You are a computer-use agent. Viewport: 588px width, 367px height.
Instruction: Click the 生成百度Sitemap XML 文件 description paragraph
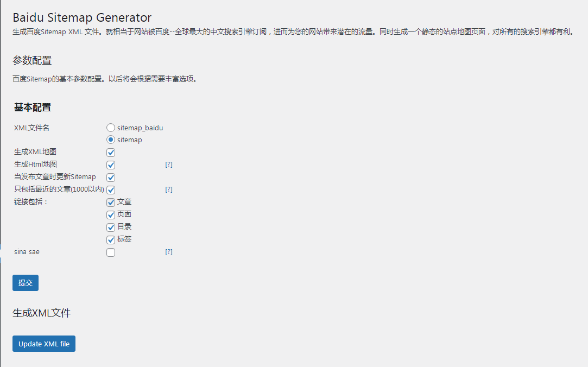(294, 32)
